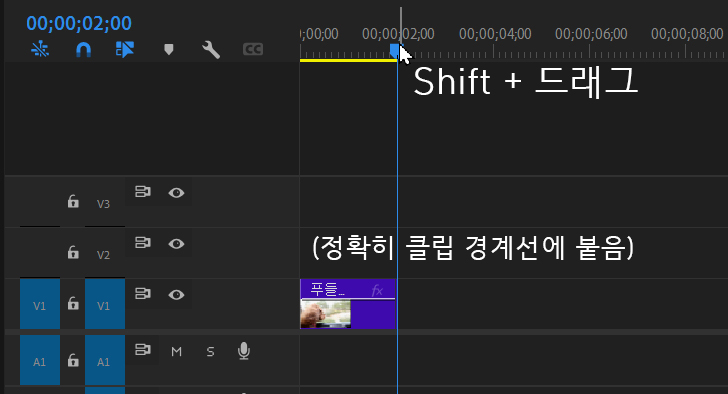Click A1 source patching button
This screenshot has height=394, width=728.
[x=40, y=360]
